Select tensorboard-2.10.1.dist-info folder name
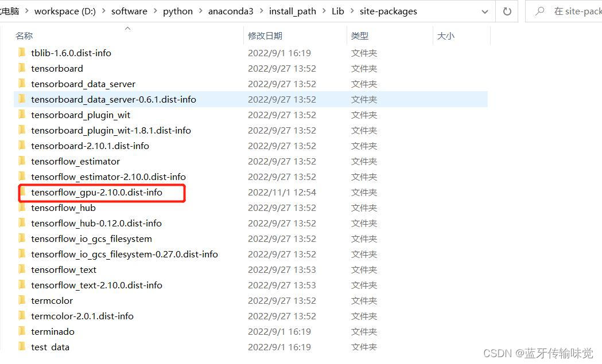This screenshot has width=602, height=364. [90, 146]
